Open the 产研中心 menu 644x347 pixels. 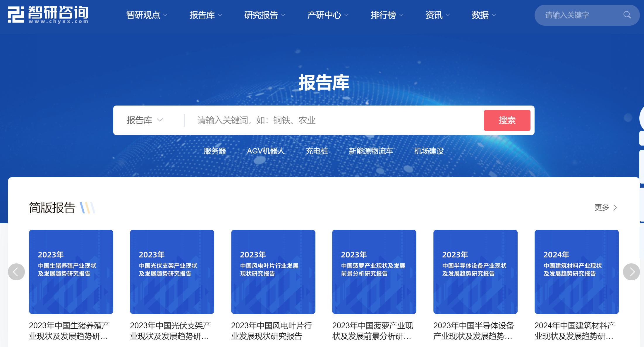328,15
